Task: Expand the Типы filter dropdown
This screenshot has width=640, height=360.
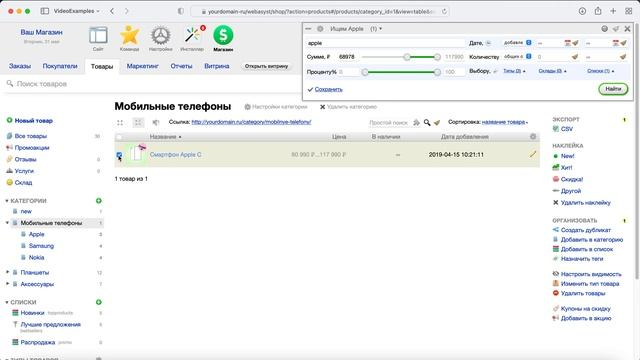Action: [x=514, y=71]
